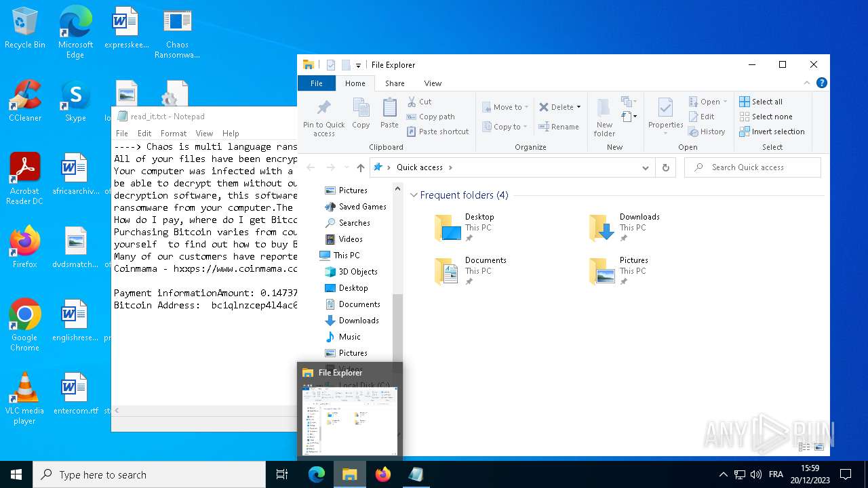Expand the Open dropdown arrow in ribbon
The width and height of the screenshot is (868, 488).
725,102
